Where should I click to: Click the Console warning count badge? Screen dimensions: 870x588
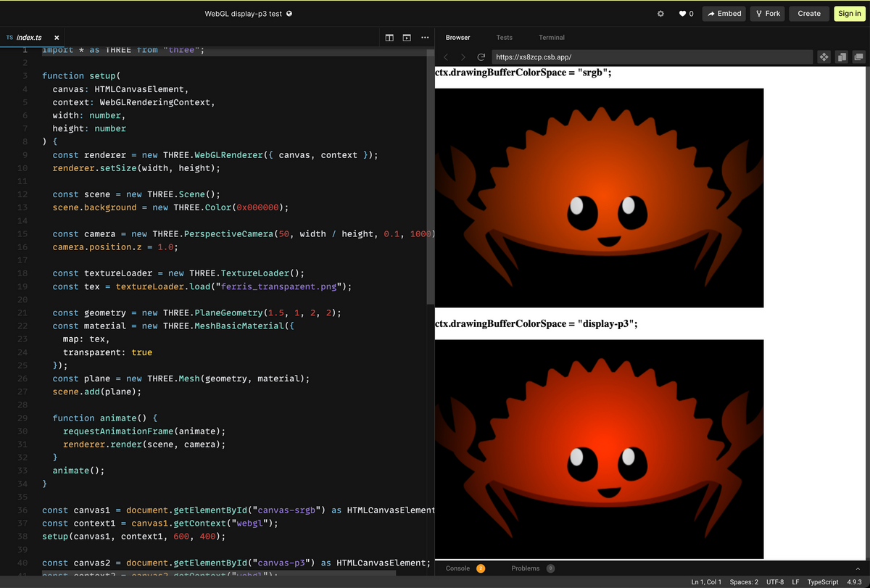(x=481, y=568)
